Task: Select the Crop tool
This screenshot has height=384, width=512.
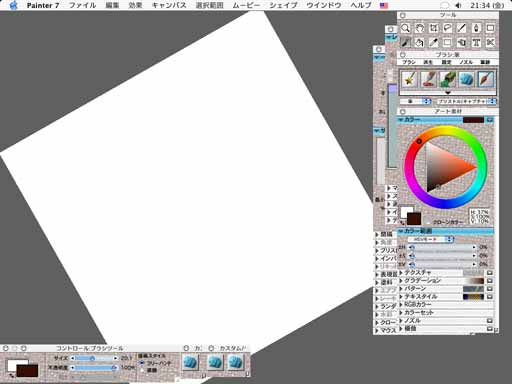Action: coord(434,28)
